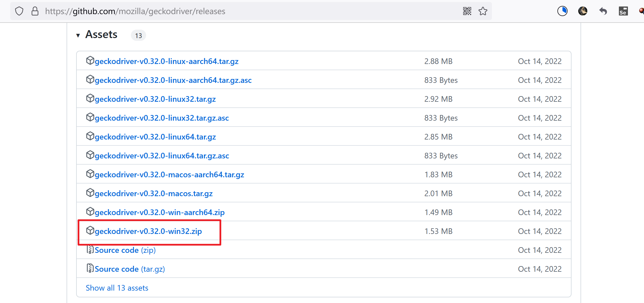Download Source code (zip)
Viewport: 644px width, 303px height.
click(x=125, y=250)
